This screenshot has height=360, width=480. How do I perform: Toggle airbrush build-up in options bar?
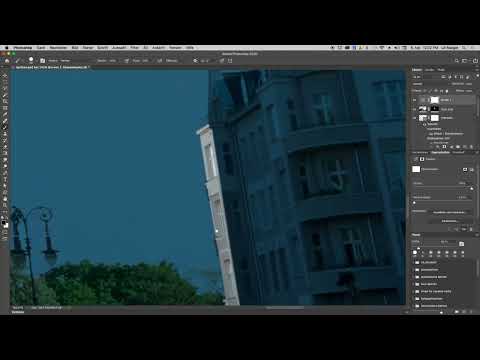click(x=160, y=61)
